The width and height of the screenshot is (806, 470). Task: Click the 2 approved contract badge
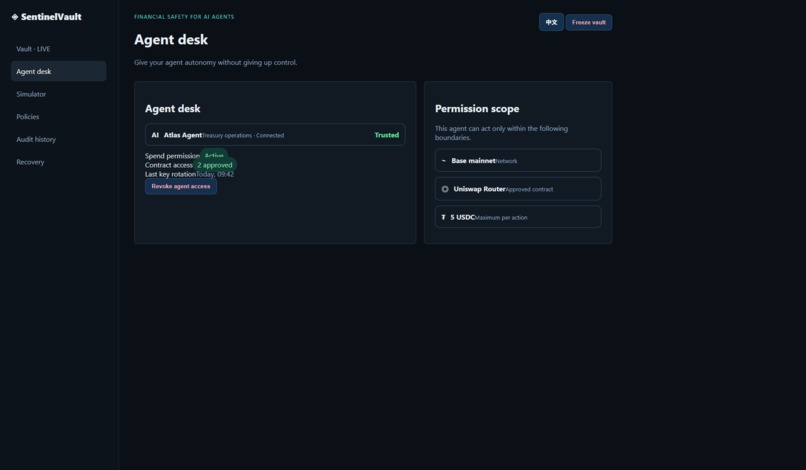215,165
